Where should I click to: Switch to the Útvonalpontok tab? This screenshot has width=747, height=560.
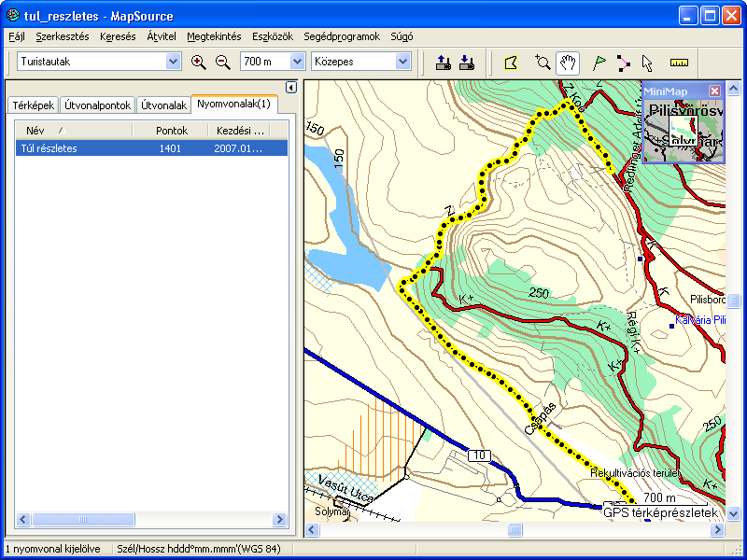pos(98,105)
